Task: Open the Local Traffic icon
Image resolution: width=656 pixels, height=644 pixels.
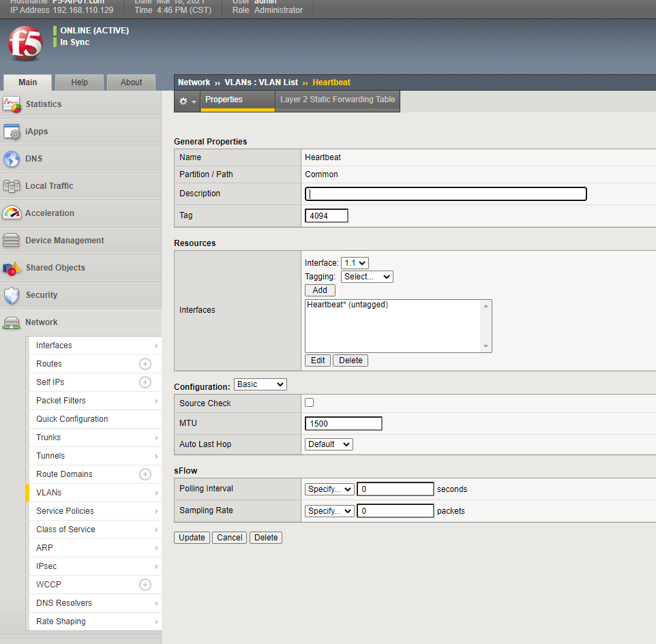Action: tap(12, 186)
